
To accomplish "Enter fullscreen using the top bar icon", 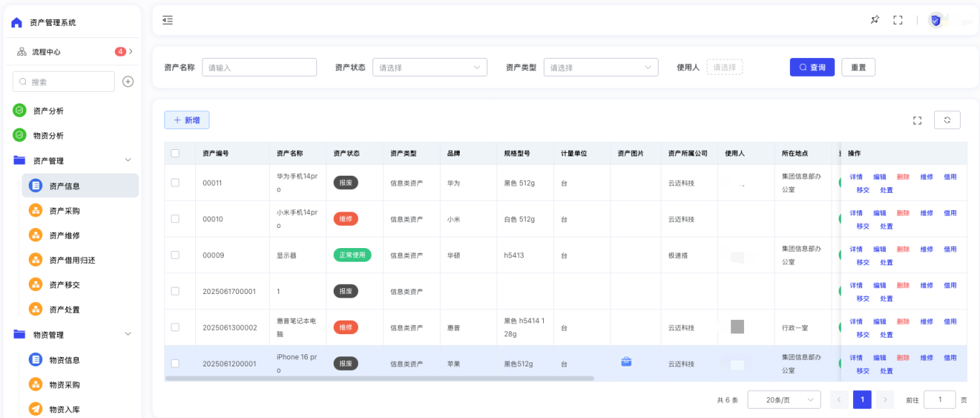I will 897,20.
